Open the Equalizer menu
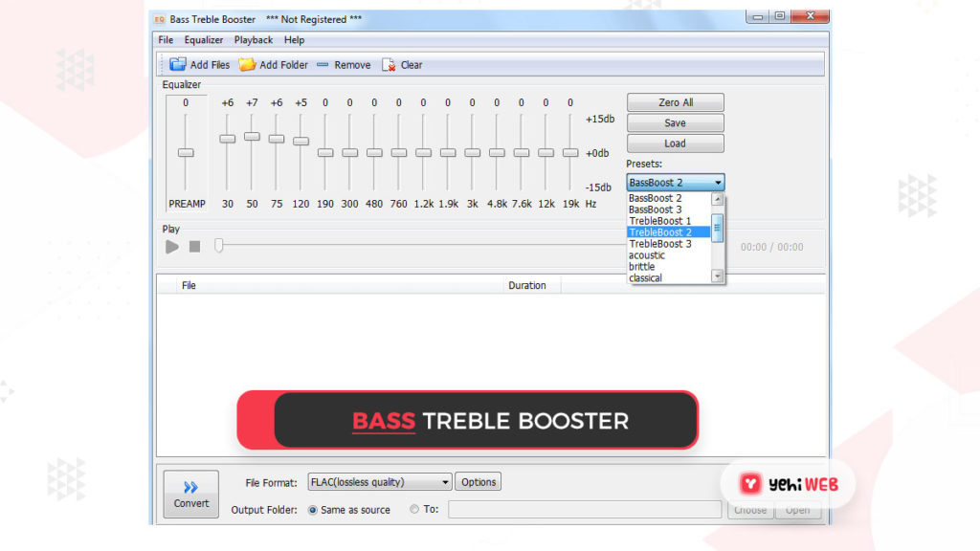 [204, 40]
